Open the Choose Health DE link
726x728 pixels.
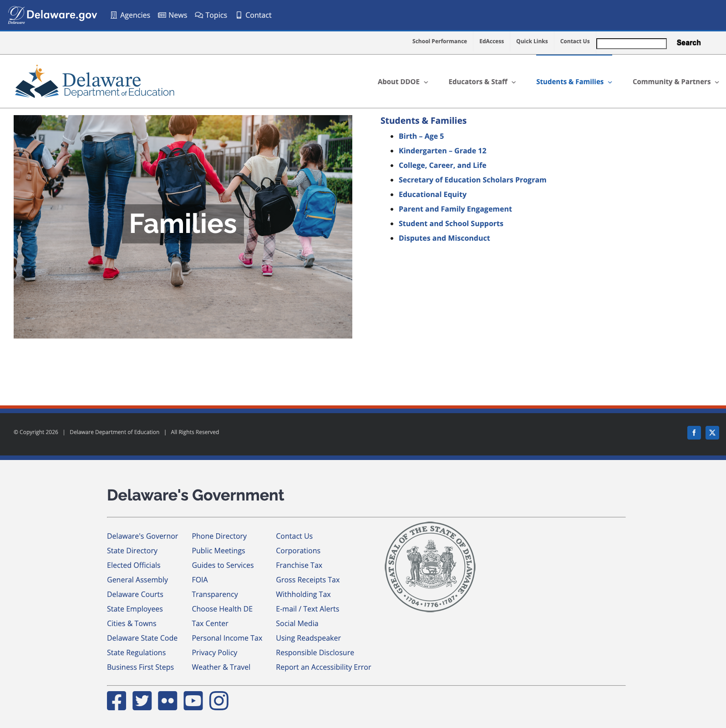pos(222,609)
